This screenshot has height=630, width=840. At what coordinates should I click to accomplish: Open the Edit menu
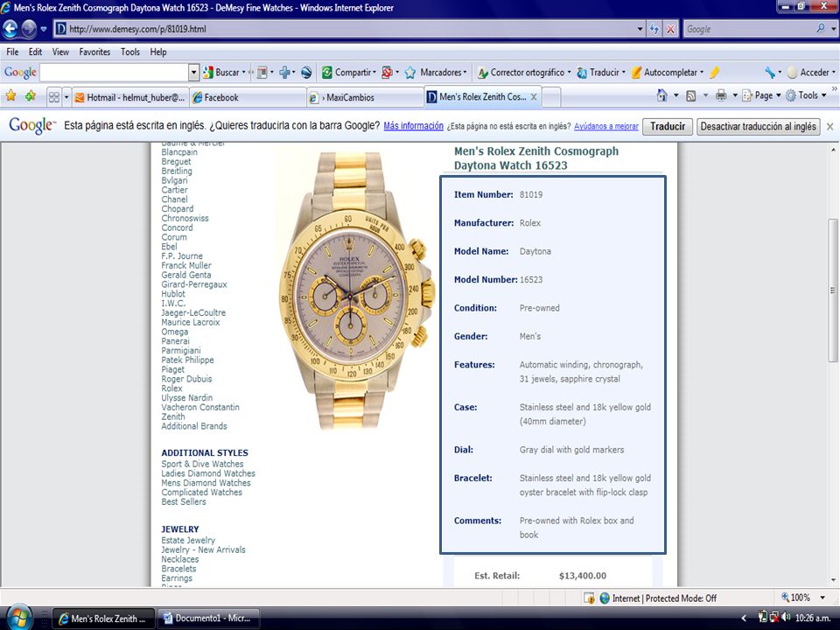click(x=35, y=52)
